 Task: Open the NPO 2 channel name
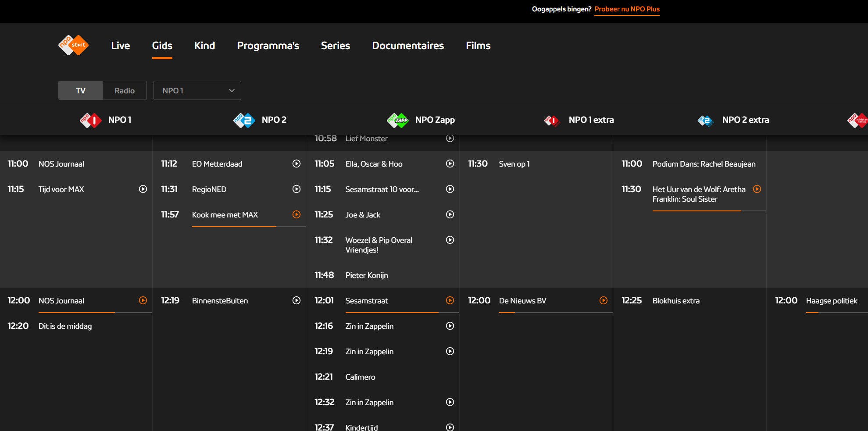click(x=274, y=120)
